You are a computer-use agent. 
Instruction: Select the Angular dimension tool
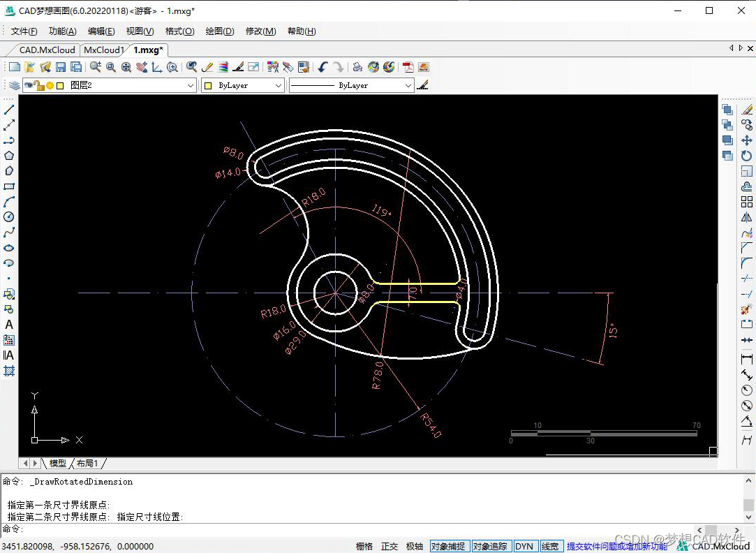coord(747,421)
